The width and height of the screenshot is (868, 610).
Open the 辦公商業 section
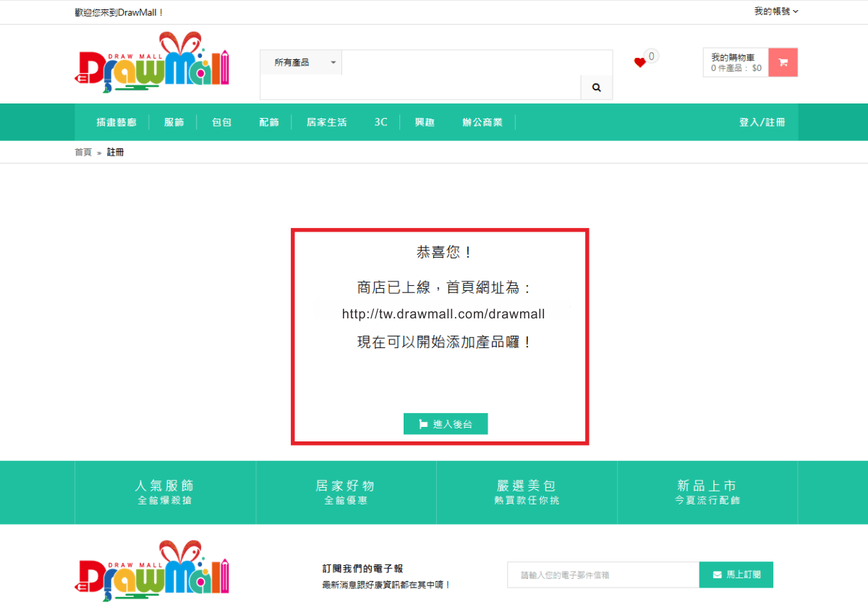pyautogui.click(x=482, y=122)
